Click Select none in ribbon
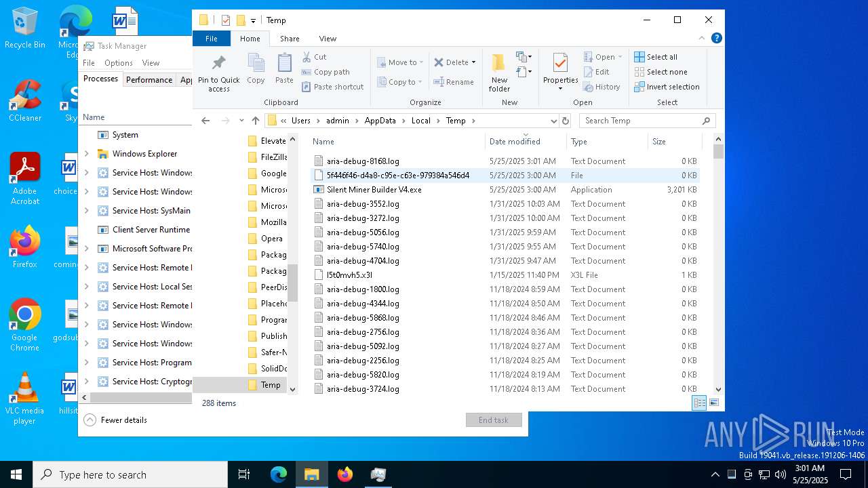 point(660,72)
